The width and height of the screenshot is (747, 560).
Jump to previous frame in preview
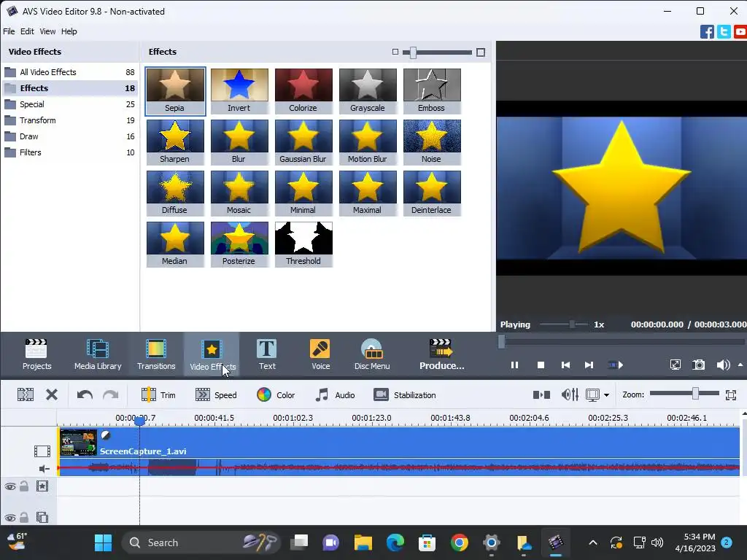(565, 365)
